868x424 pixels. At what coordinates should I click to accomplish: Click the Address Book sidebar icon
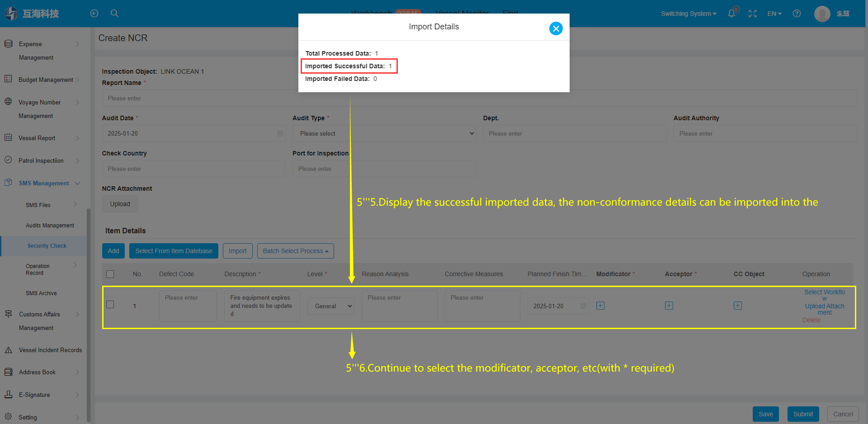[8, 372]
